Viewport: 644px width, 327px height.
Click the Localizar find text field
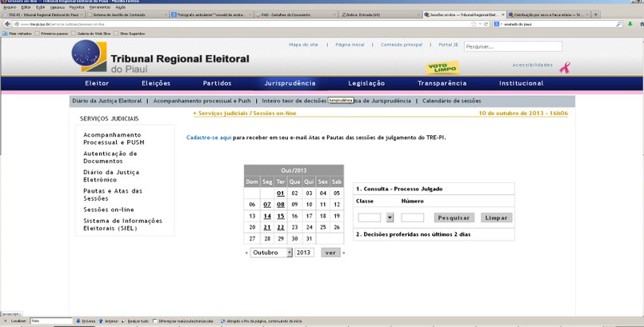tap(51, 321)
